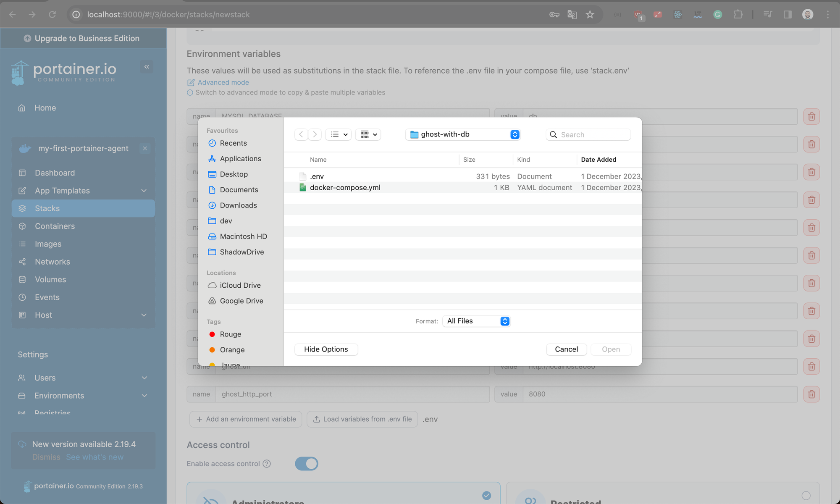Open the ghost-with-db folder path dropdown
Image resolution: width=840 pixels, height=504 pixels.
click(463, 134)
